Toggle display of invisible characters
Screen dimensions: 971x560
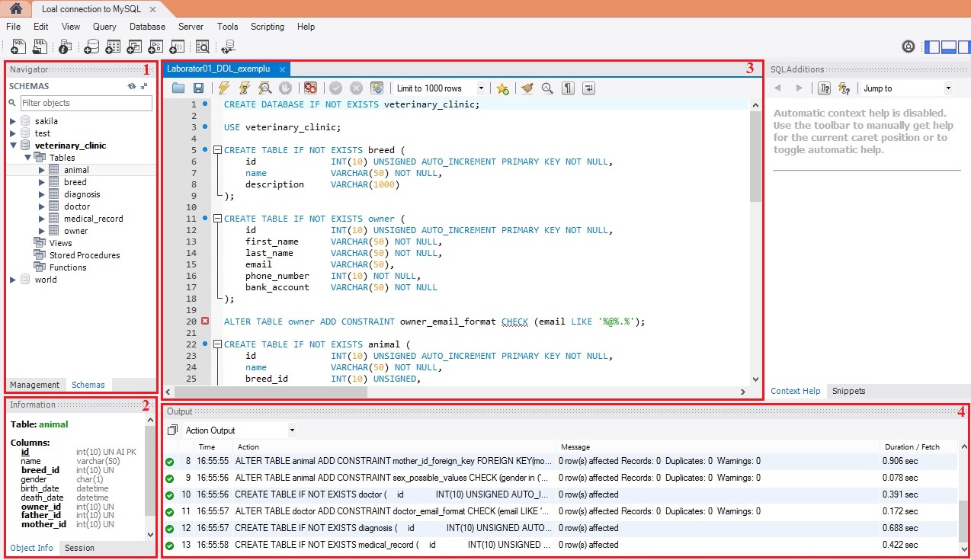pyautogui.click(x=568, y=88)
